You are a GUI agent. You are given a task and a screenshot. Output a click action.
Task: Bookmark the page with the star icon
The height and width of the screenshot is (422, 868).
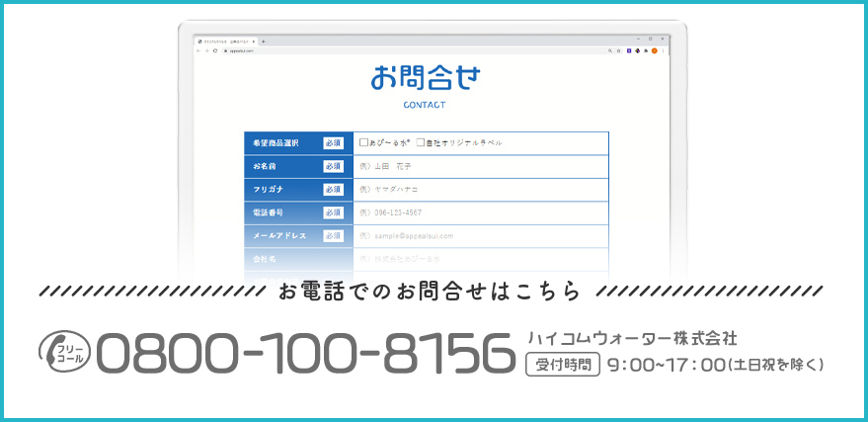click(x=618, y=50)
